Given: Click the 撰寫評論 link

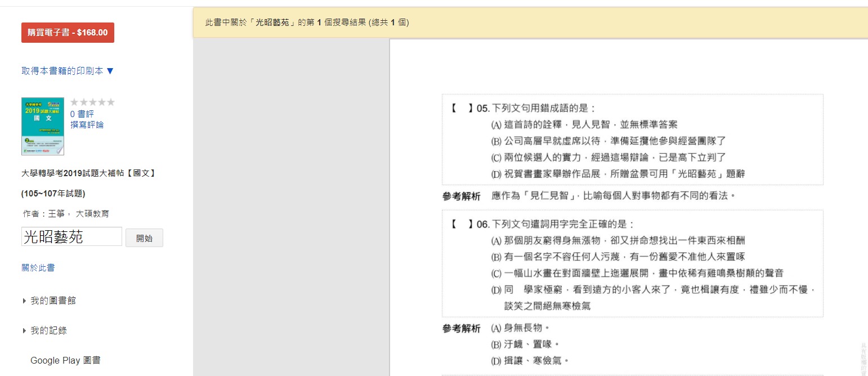Looking at the screenshot, I should click(87, 124).
